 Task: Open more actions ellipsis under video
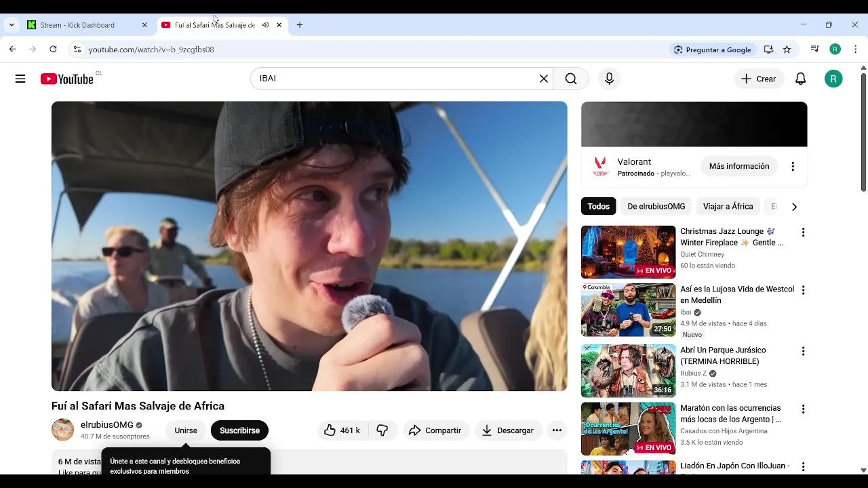557,430
